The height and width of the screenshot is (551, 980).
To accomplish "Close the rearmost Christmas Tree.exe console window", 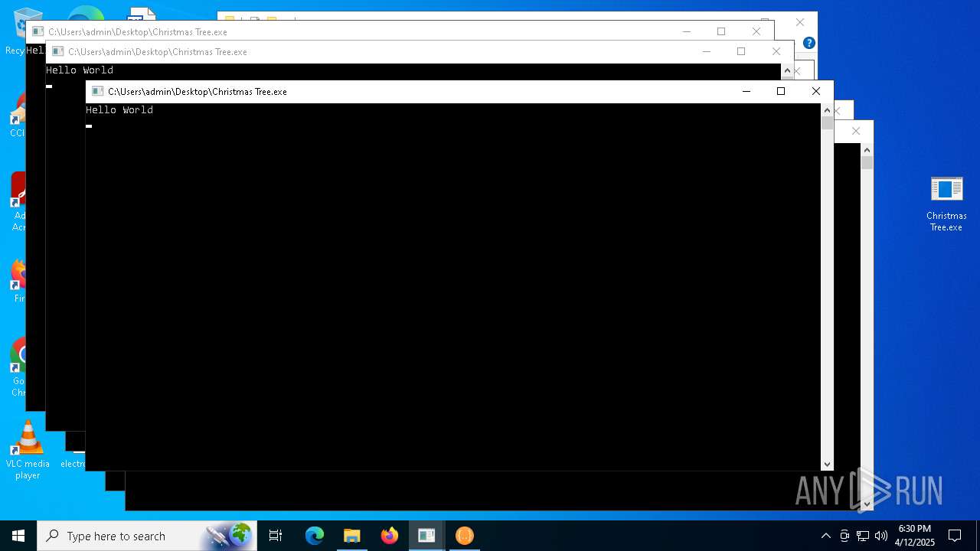I will click(756, 31).
